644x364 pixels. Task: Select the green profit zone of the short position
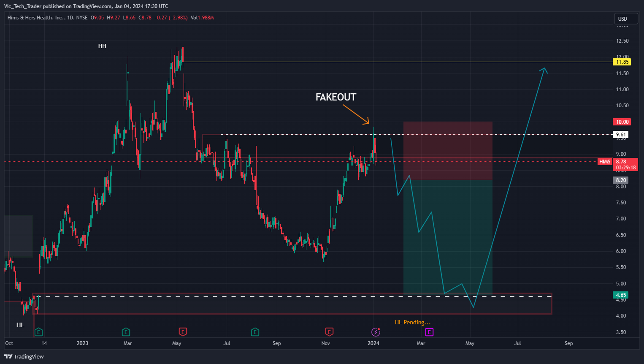[x=448, y=237]
